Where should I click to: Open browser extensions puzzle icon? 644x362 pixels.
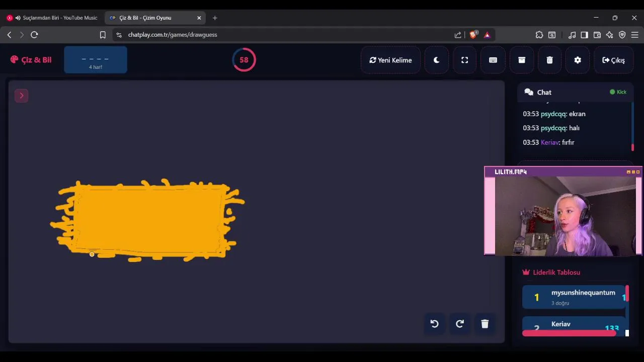pos(539,35)
